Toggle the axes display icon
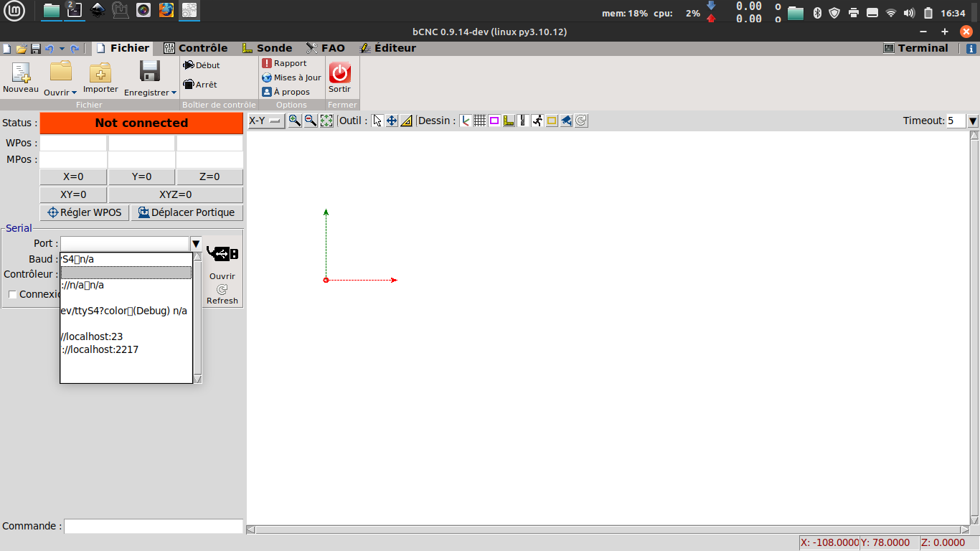980x551 pixels. coord(466,121)
